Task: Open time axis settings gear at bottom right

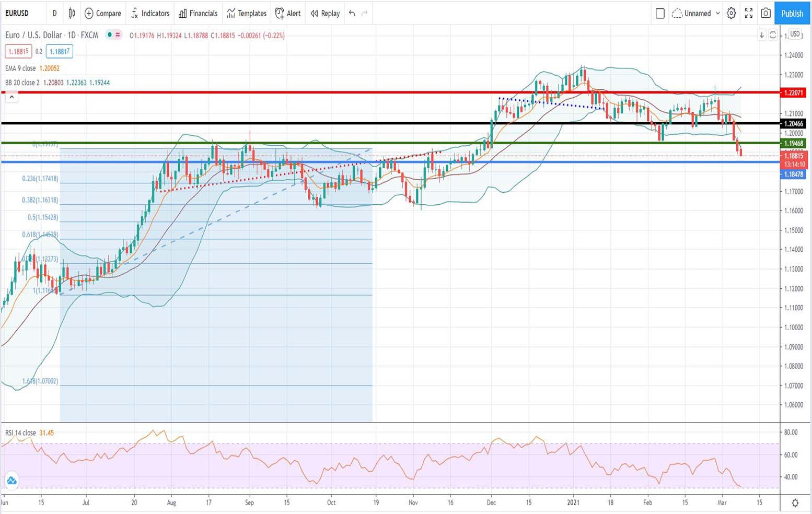Action: 795,503
